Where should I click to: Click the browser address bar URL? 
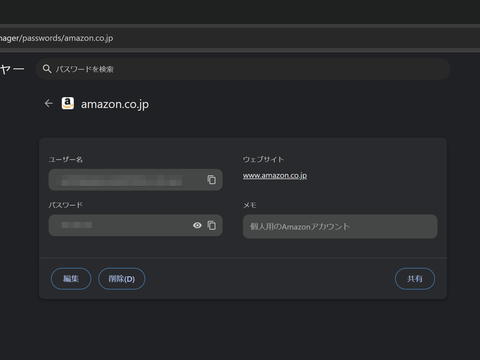click(x=56, y=38)
